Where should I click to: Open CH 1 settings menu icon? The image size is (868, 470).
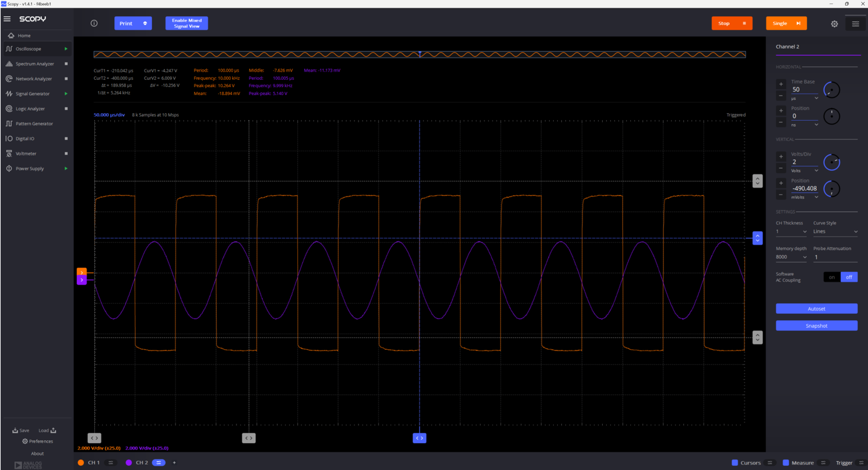click(x=110, y=462)
